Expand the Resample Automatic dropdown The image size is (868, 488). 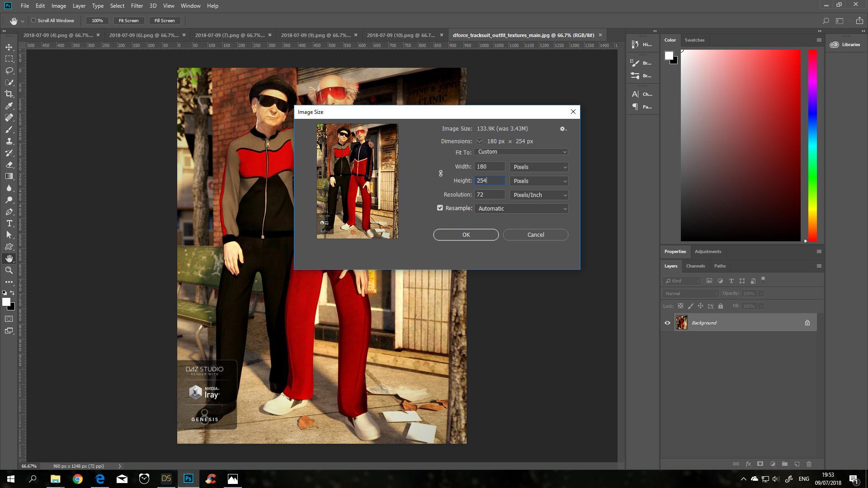pos(521,208)
